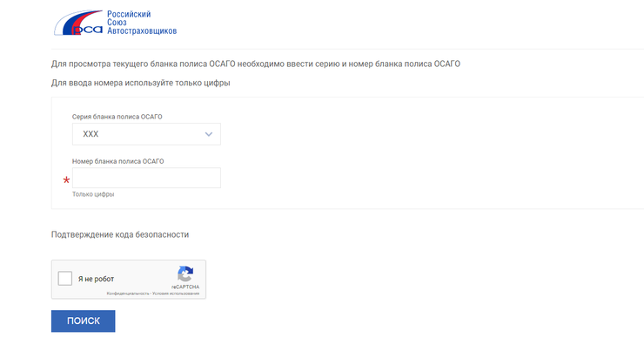This screenshot has width=644, height=344.
Task: Click the "Я не робот" label text
Action: [x=96, y=279]
